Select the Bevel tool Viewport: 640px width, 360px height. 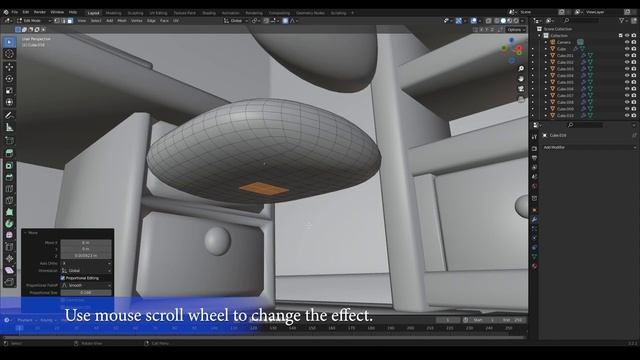coord(9,177)
